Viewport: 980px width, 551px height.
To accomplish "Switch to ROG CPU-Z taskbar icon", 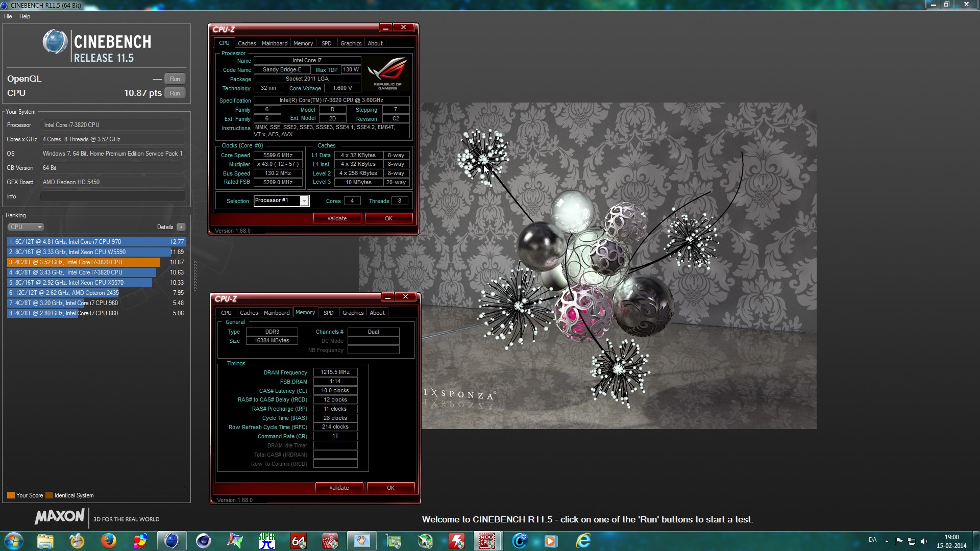I will point(487,541).
